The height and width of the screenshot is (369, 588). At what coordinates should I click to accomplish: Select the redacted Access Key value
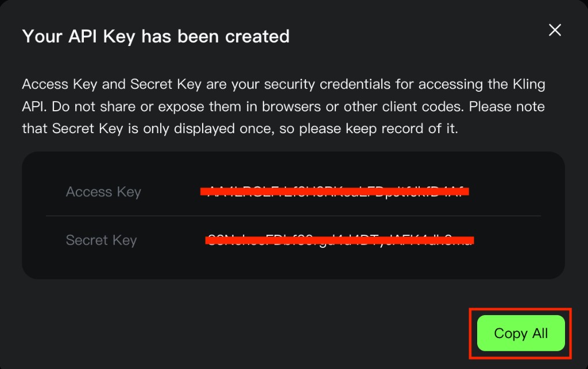[335, 192]
